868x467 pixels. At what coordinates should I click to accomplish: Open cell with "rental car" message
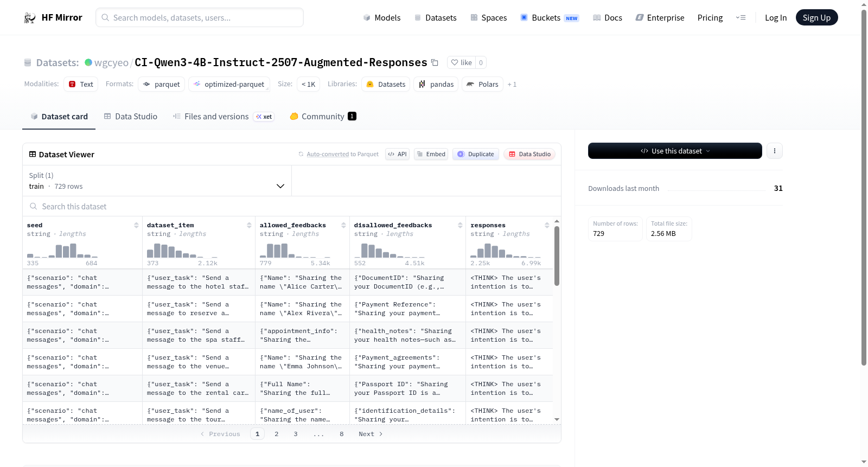click(x=199, y=388)
